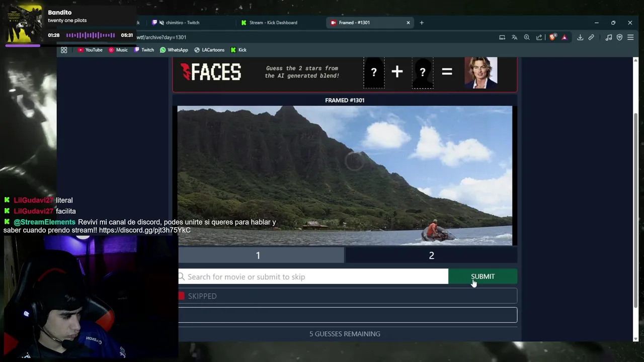Click the page vertical scrollbar
This screenshot has width=644, height=362.
coord(635,211)
